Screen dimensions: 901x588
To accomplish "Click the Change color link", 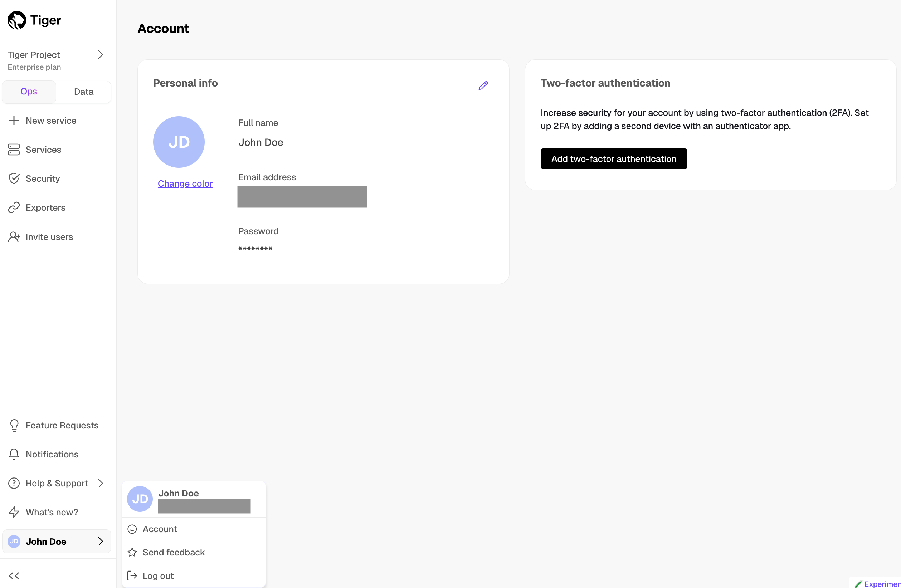I will click(185, 183).
